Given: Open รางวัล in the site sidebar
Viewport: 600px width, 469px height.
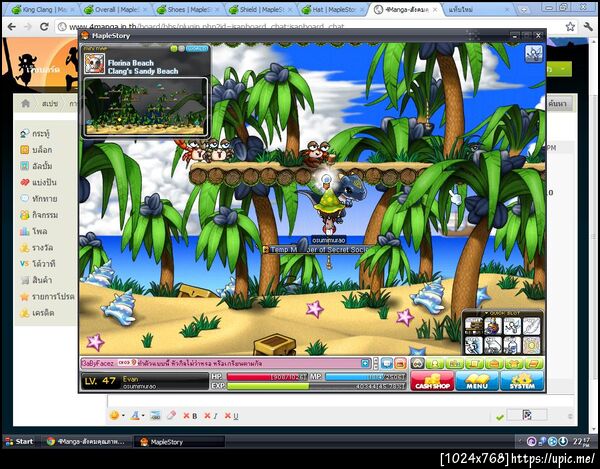Looking at the screenshot, I should (36, 248).
